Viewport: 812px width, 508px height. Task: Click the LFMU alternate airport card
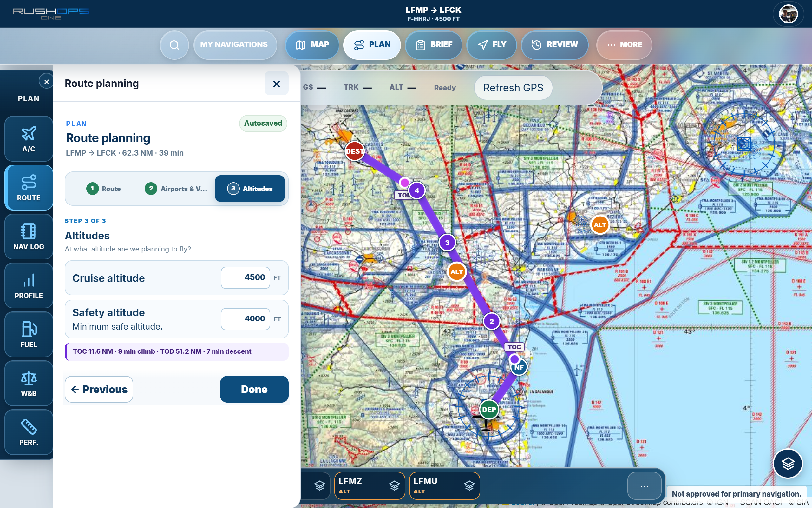(x=444, y=485)
